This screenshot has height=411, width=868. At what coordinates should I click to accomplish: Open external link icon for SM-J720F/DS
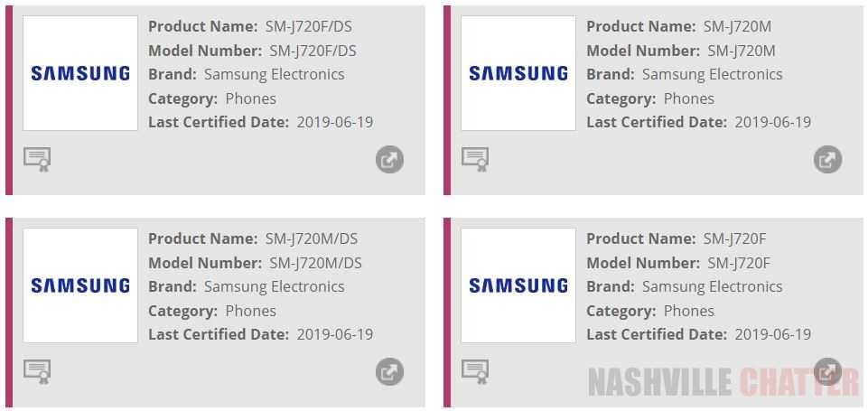coord(389,160)
